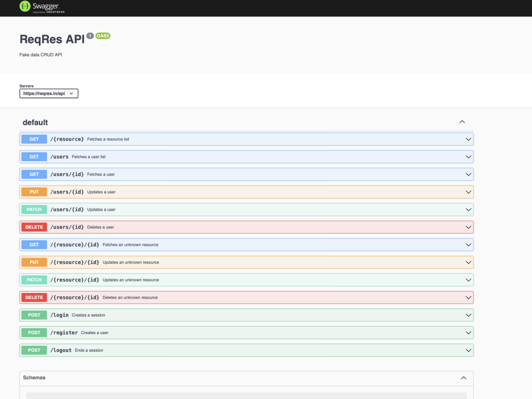Click the PUT badge for /{resource}/{id}

[x=34, y=262]
